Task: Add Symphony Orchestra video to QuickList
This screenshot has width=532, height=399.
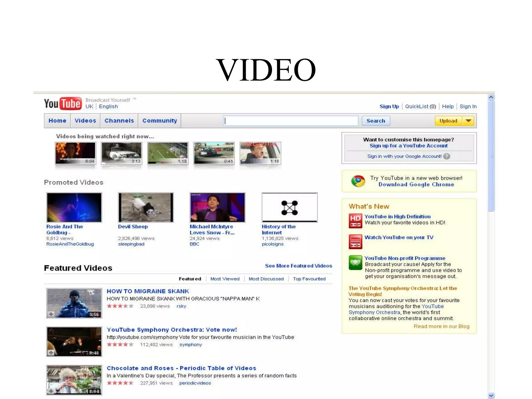Action: (x=51, y=353)
